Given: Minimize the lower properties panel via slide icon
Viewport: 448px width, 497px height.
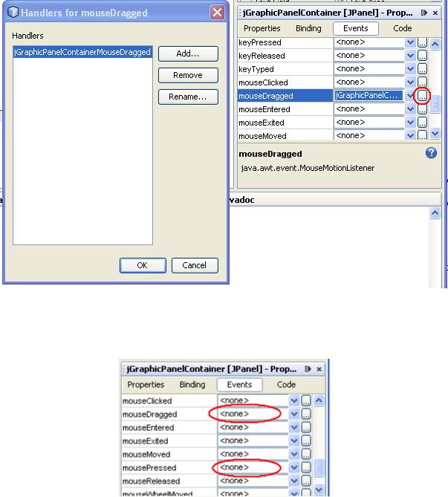Looking at the screenshot, I should [x=308, y=369].
